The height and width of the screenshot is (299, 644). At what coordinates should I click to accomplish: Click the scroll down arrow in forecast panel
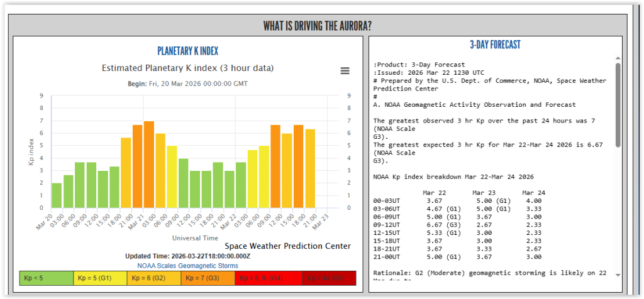(x=618, y=275)
